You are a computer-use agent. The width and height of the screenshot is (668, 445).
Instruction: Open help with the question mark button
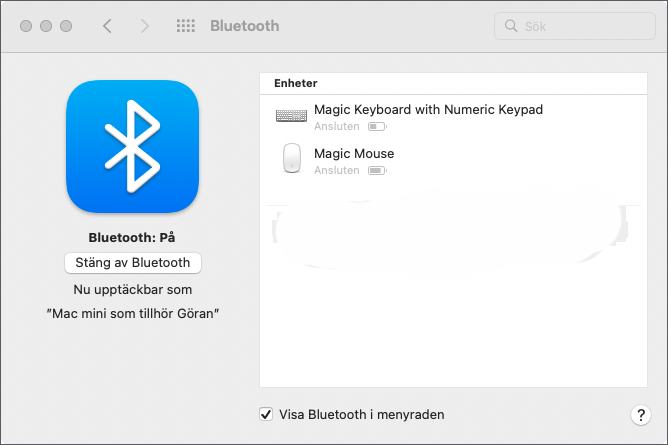click(x=640, y=415)
